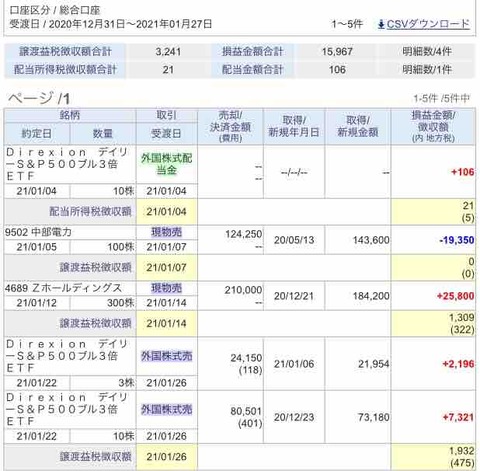Click the 数量 column header
The height and width of the screenshot is (471, 480).
(x=103, y=134)
